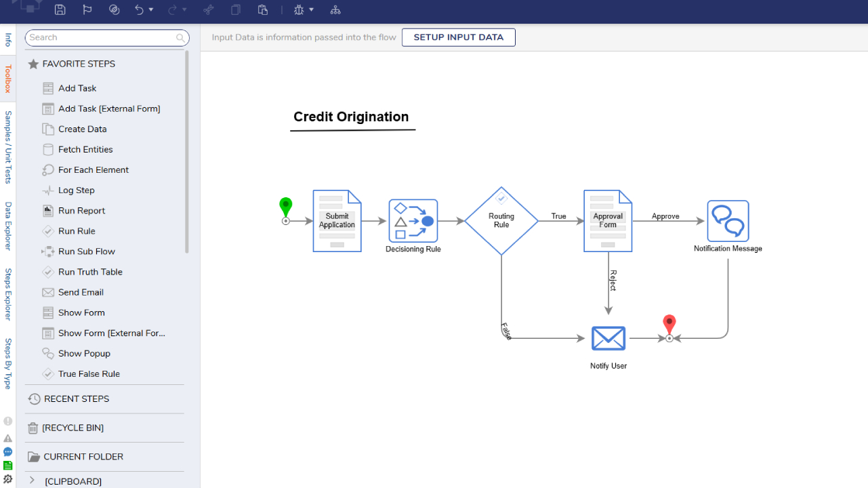The height and width of the screenshot is (488, 868).
Task: Click the gray error exclamation circle icon
Action: (x=8, y=422)
